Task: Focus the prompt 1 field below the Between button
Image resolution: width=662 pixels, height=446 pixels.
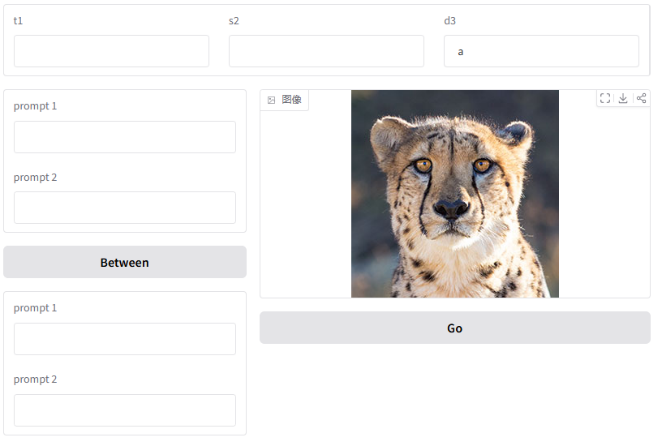Action: 125,339
